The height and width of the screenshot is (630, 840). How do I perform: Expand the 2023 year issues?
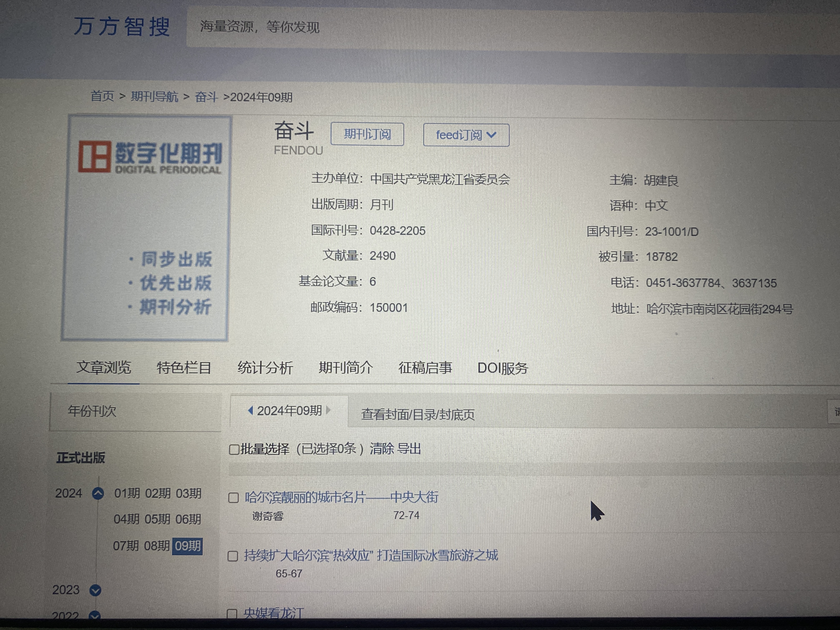95,590
